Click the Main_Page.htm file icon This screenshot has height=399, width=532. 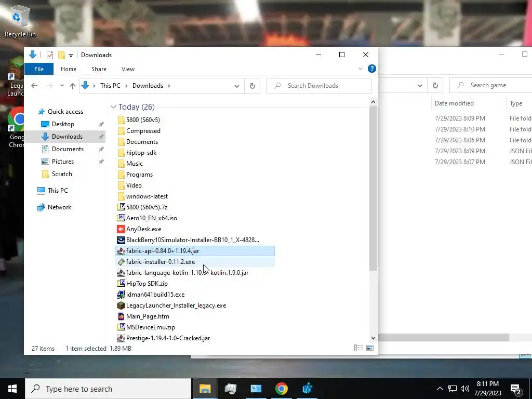(x=121, y=316)
